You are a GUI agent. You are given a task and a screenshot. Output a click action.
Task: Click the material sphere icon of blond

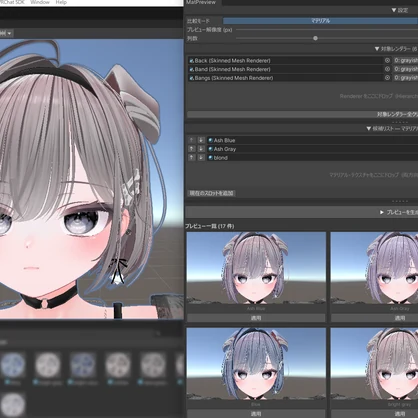(211, 158)
